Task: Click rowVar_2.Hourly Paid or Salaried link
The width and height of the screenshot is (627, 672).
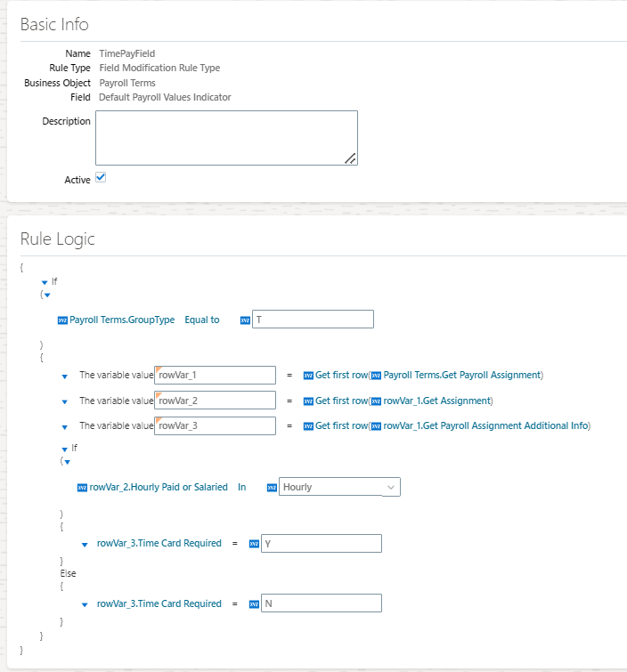Action: [159, 487]
